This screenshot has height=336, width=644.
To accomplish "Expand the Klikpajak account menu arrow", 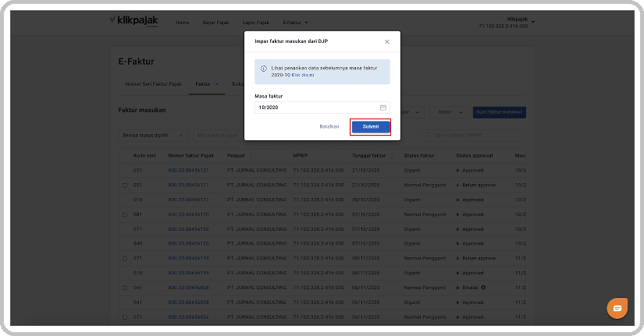I will (x=533, y=22).
